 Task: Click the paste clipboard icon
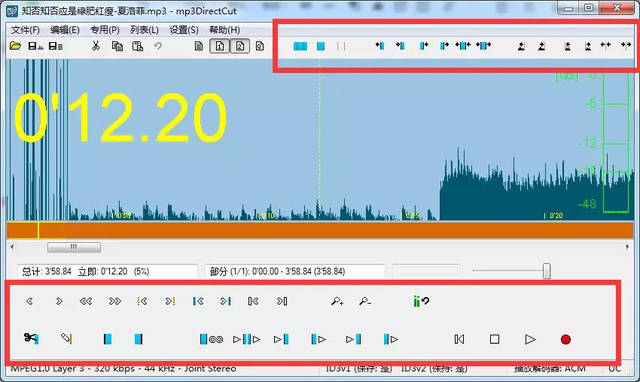pos(138,46)
